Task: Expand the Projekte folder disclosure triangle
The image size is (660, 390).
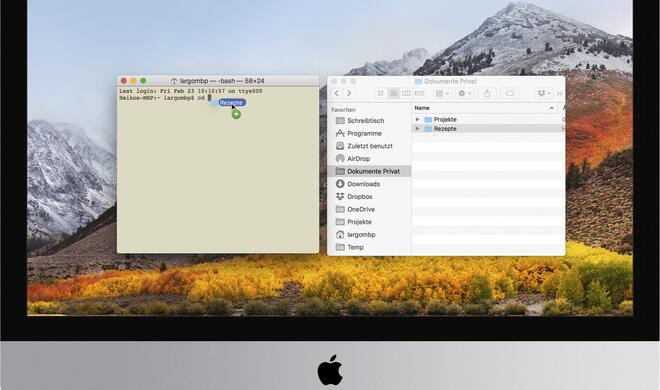Action: (417, 119)
